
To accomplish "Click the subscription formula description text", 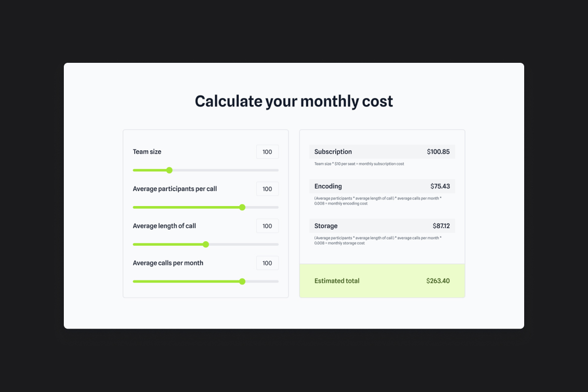I will coord(360,163).
